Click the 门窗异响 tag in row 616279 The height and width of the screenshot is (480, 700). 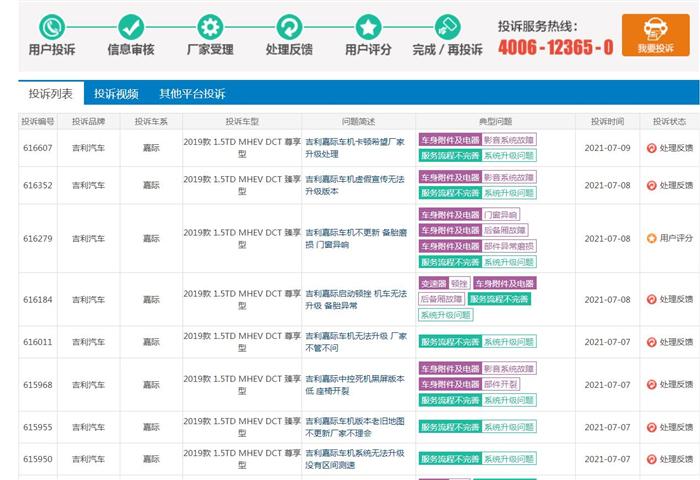500,215
